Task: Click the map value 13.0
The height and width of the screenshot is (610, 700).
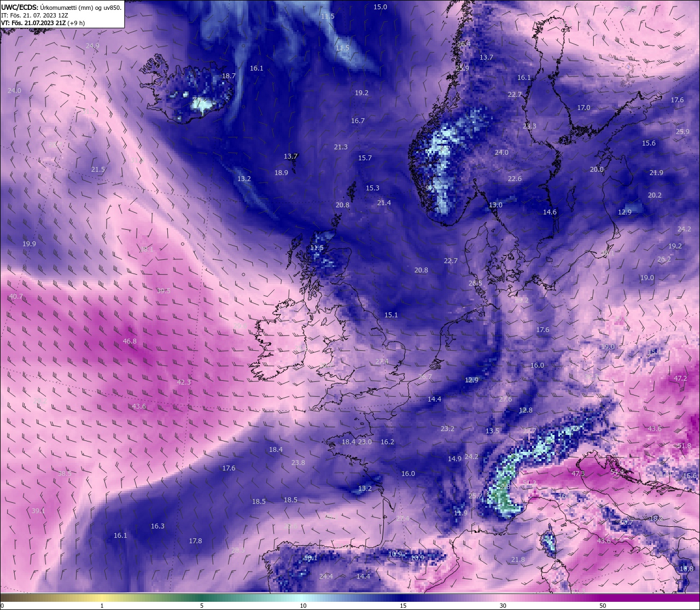Action: [495, 205]
